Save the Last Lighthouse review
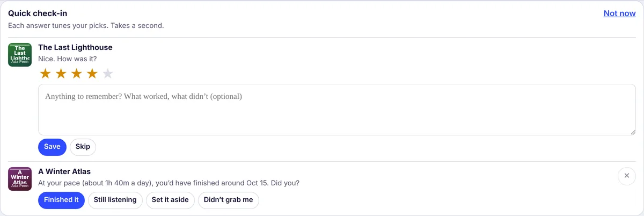The width and height of the screenshot is (644, 216). 52,147
